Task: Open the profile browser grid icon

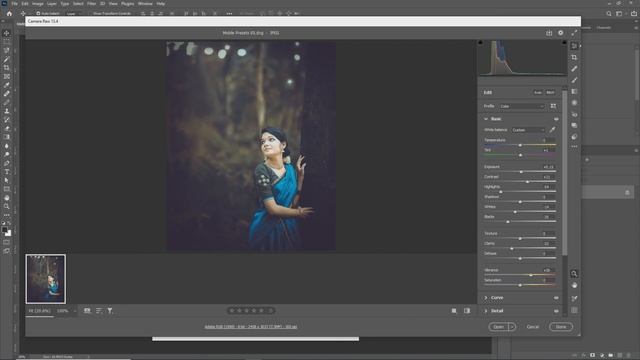Action: pyautogui.click(x=553, y=106)
